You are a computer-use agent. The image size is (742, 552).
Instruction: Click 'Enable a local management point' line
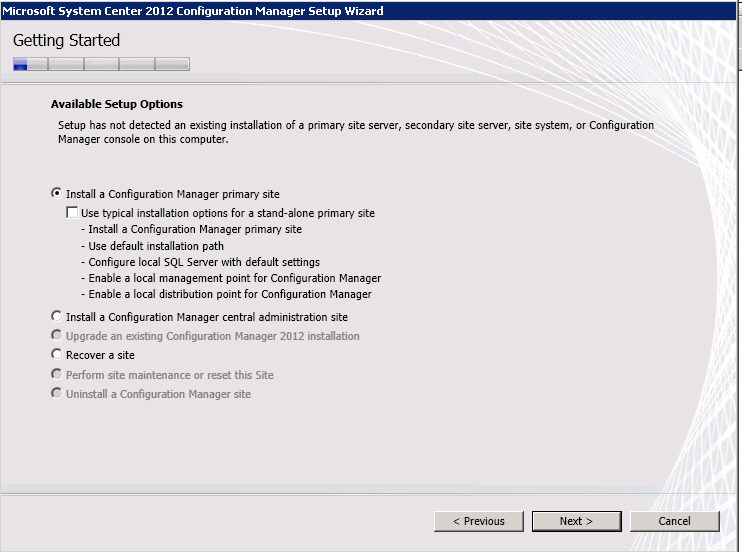click(231, 278)
